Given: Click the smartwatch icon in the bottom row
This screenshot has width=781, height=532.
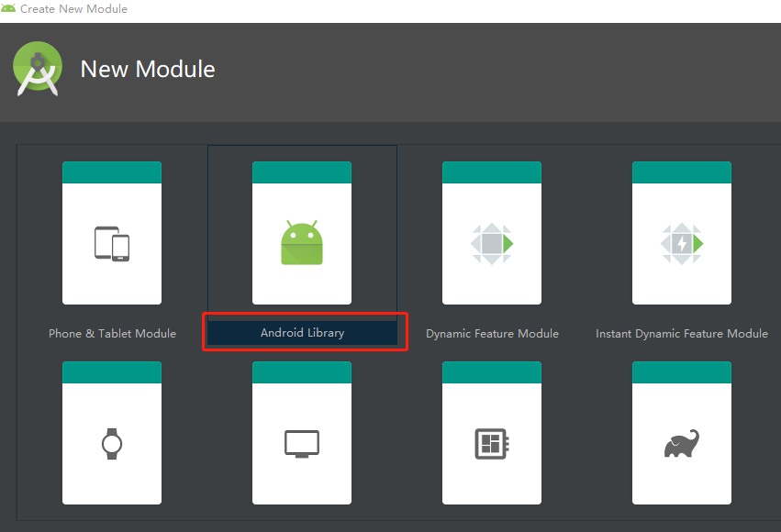Looking at the screenshot, I should (111, 444).
